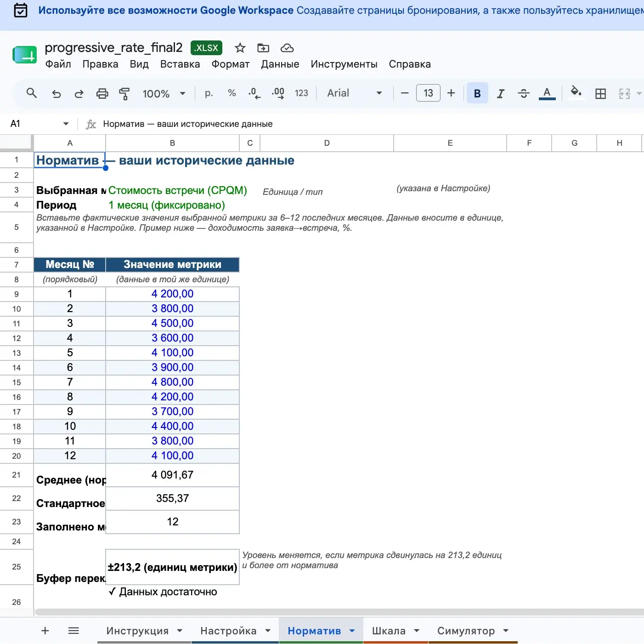Format as currency (р.)

(x=209, y=93)
